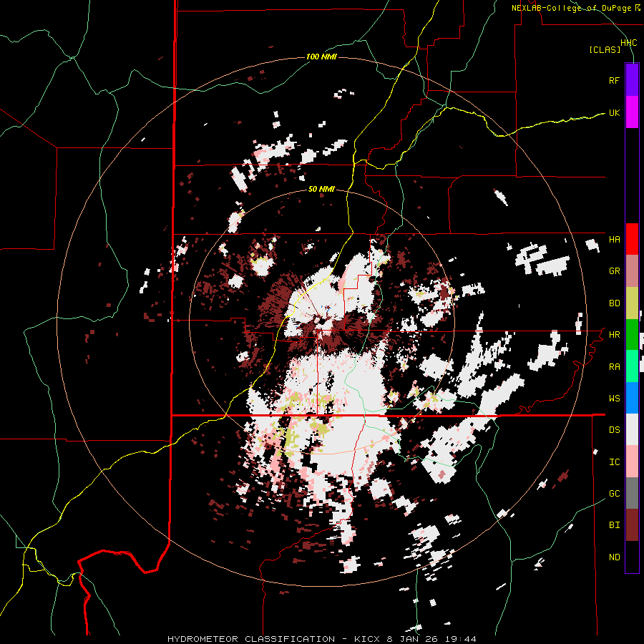Select the GR legend color block
Screen dimensions: 644x644
tap(632, 271)
